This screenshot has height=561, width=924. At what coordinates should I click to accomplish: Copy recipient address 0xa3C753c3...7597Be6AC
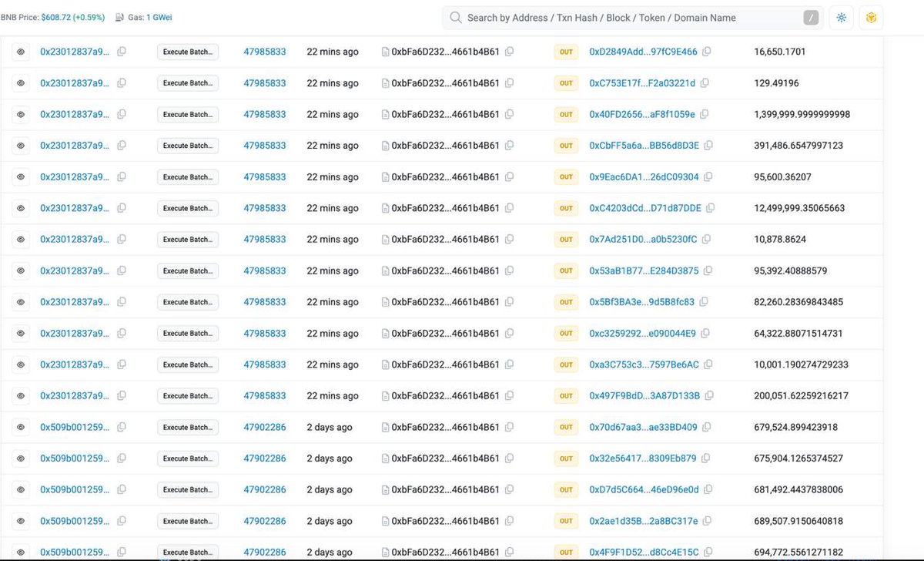(708, 364)
